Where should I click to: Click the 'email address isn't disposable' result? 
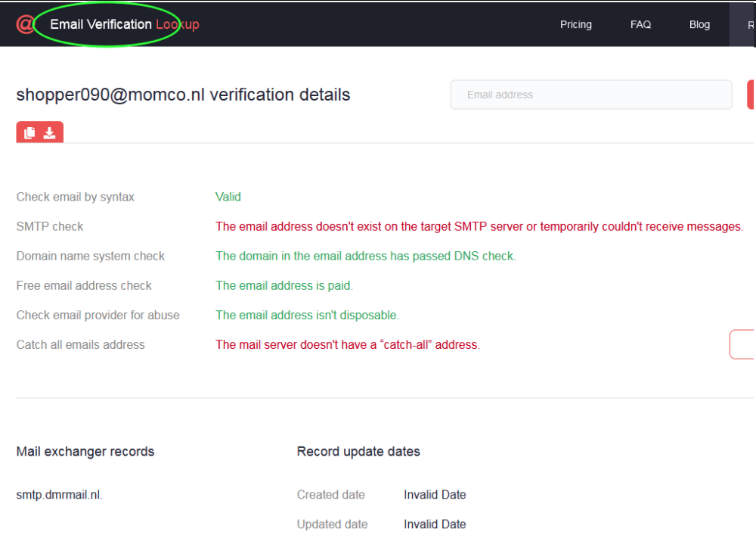coord(307,315)
